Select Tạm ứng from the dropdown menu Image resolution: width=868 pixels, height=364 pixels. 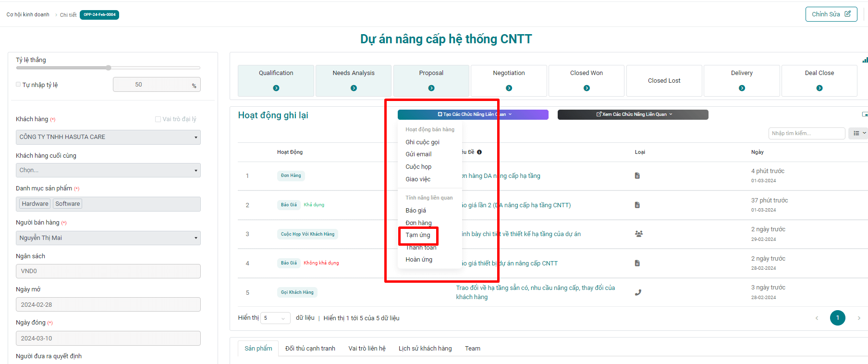[417, 235]
